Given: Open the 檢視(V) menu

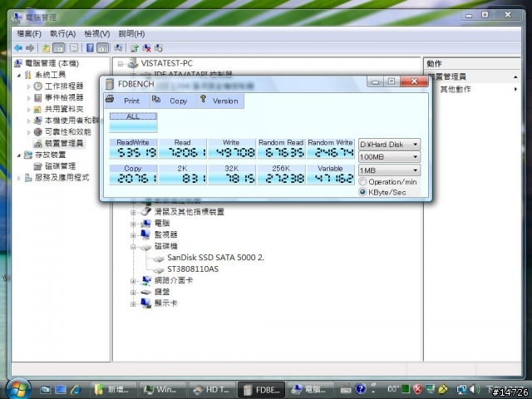Looking at the screenshot, I should pos(97,34).
